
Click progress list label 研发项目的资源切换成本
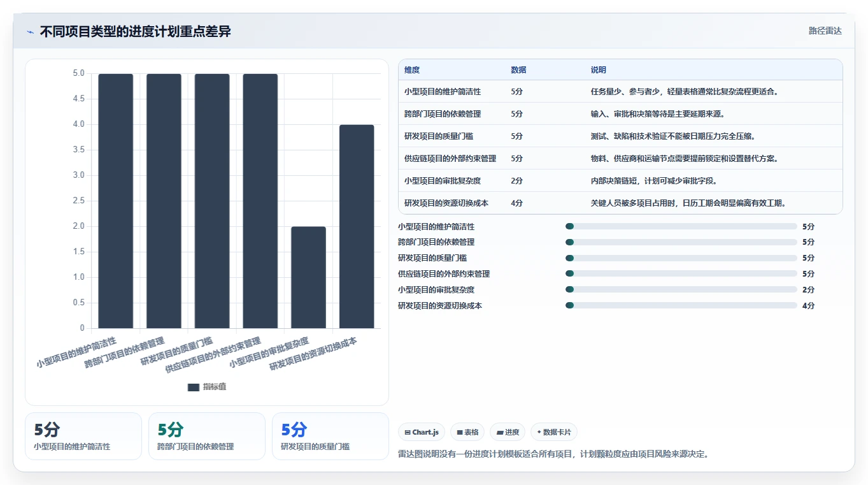[440, 306]
